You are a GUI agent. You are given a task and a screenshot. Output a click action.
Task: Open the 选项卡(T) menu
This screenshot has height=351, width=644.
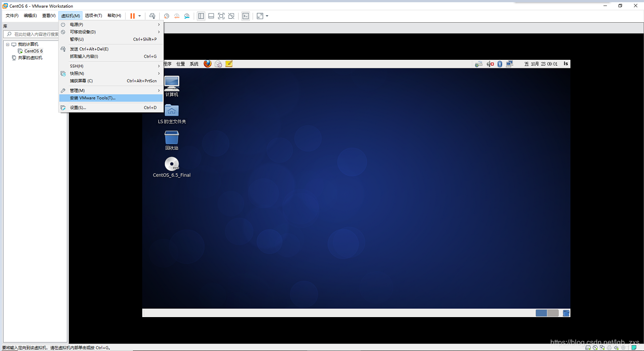(x=94, y=16)
